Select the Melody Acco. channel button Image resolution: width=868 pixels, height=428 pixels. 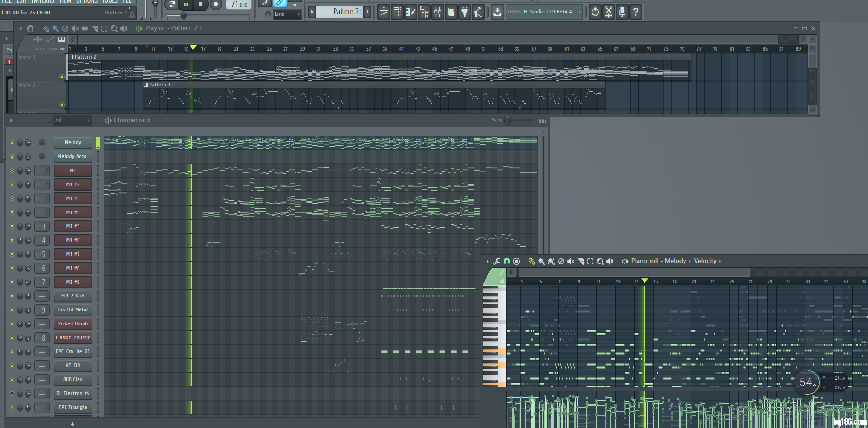(73, 156)
